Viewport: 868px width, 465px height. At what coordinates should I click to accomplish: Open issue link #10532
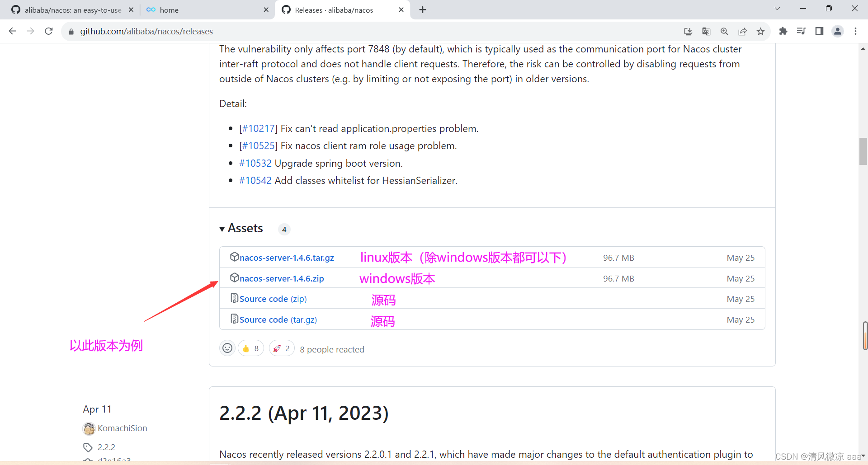click(255, 163)
